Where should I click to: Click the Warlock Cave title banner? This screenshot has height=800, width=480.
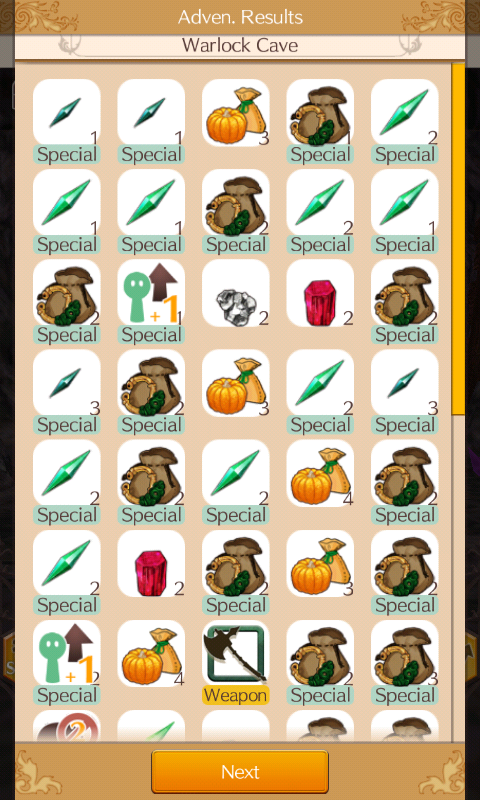pyautogui.click(x=240, y=46)
